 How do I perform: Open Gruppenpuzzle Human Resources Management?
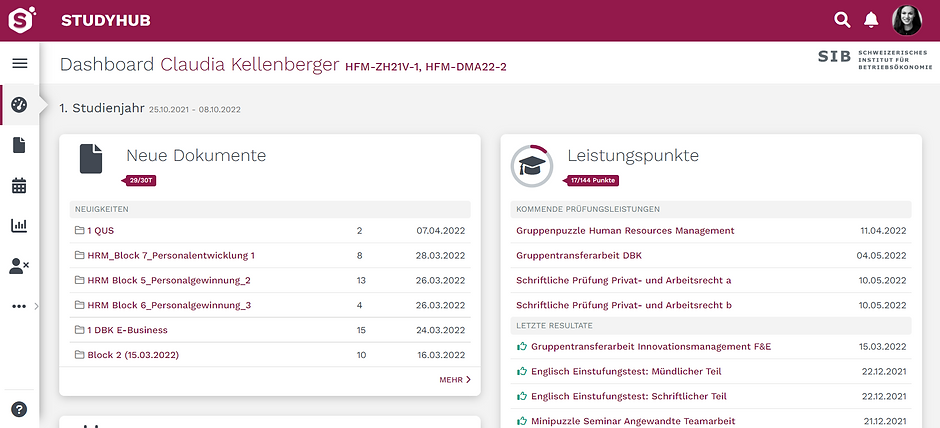(x=625, y=230)
